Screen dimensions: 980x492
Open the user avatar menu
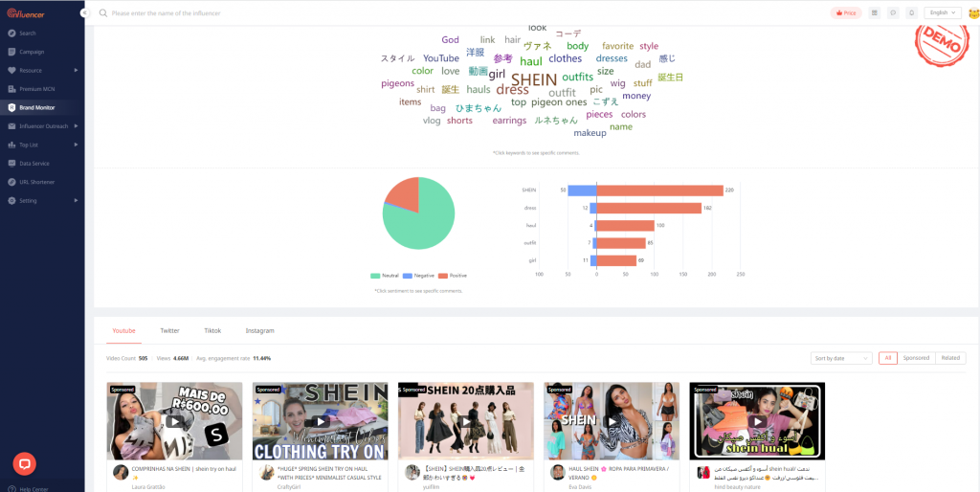click(x=973, y=13)
